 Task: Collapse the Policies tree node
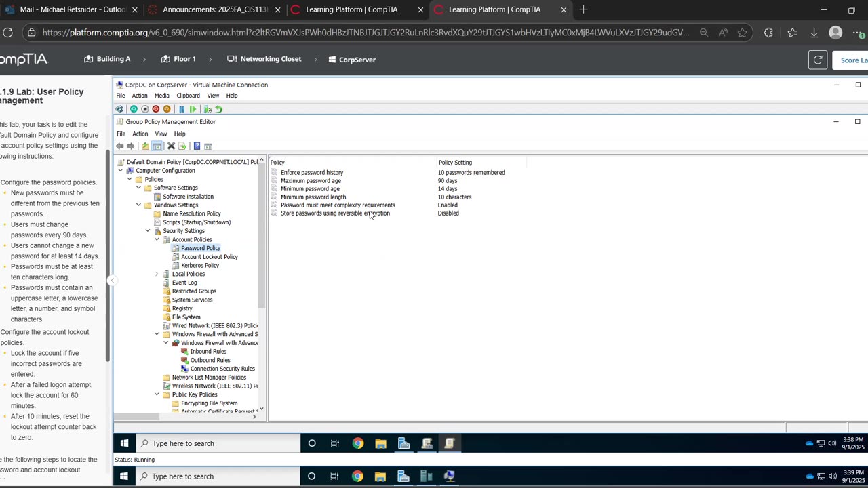point(130,180)
